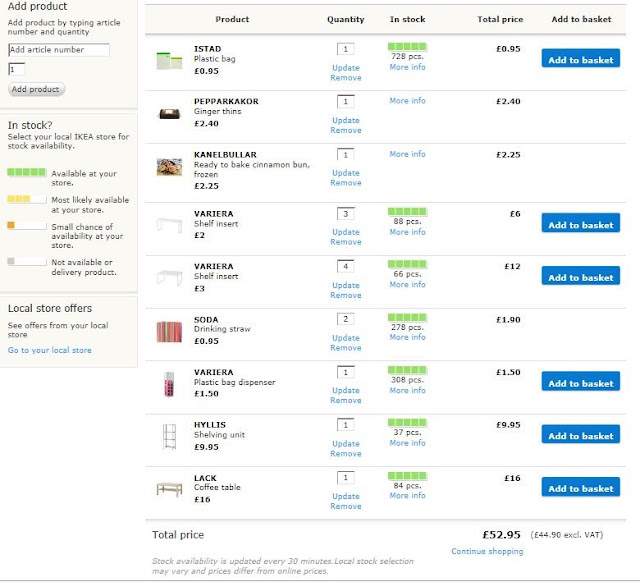Click Continue shopping link
The image size is (640, 582).
point(487,551)
